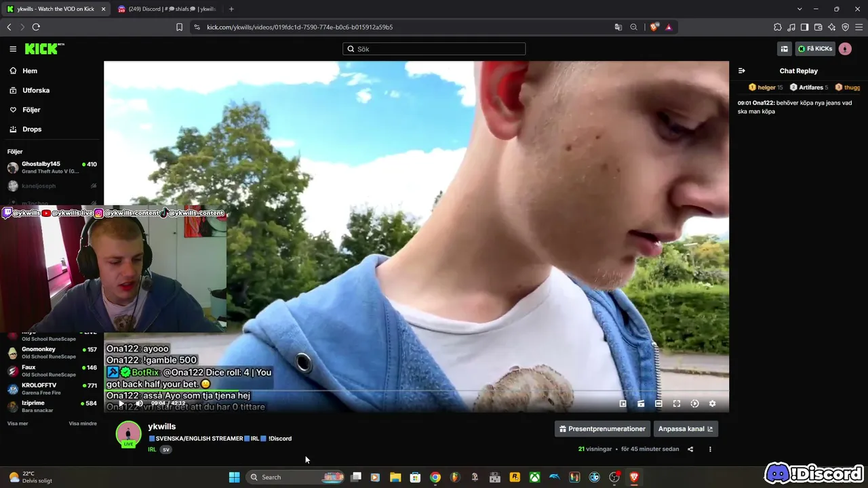Go back in the browser
This screenshot has width=868, height=488.
9,27
